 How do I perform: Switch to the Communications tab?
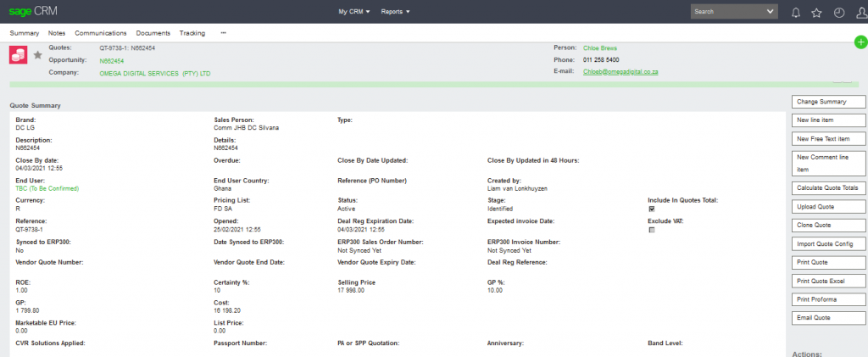pyautogui.click(x=100, y=33)
